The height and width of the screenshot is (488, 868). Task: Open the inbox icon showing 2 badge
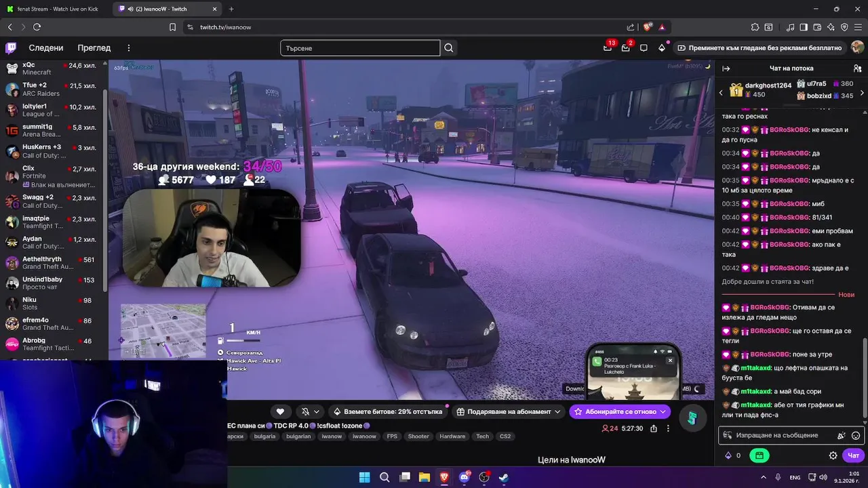click(625, 48)
